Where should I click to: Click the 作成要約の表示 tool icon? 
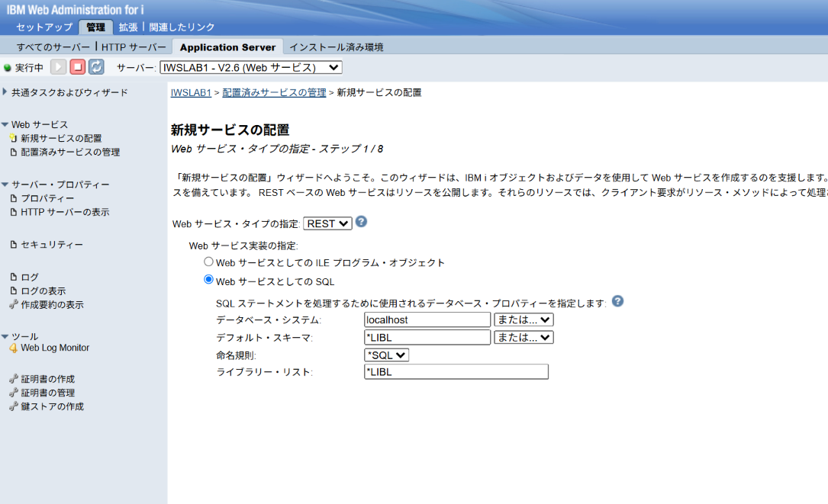click(x=14, y=304)
